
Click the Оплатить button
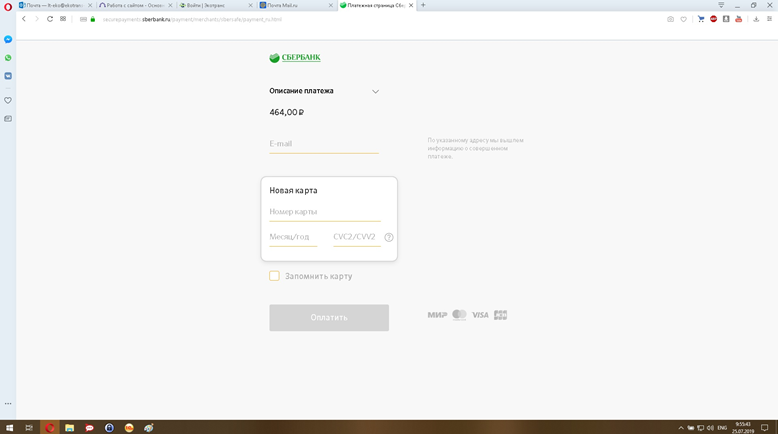pyautogui.click(x=329, y=318)
